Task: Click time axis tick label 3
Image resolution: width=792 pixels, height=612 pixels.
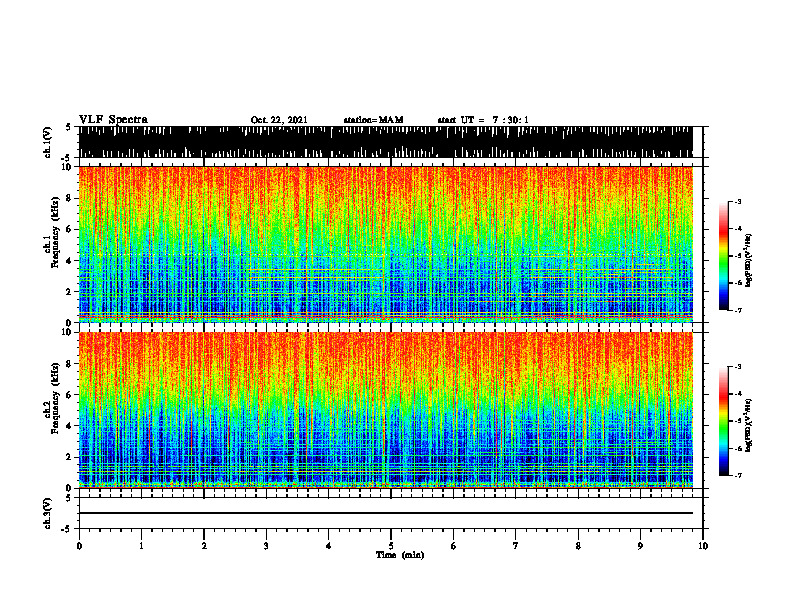Action: coord(266,546)
